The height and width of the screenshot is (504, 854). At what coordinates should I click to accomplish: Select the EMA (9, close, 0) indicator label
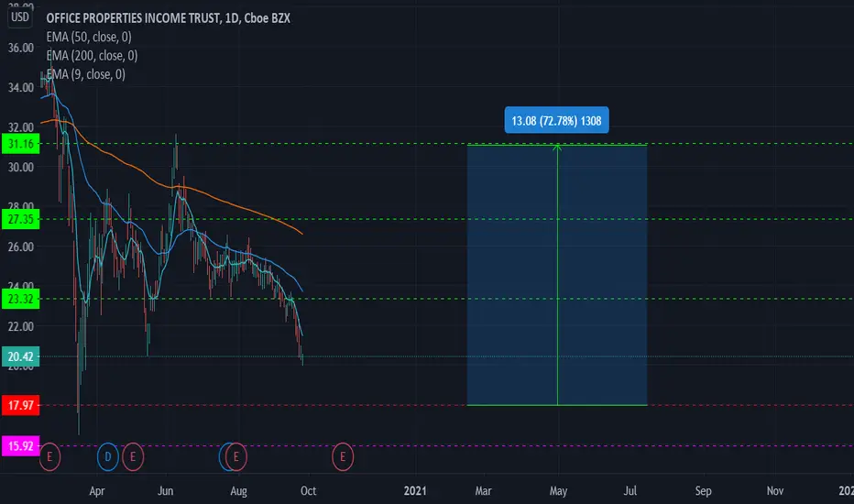pos(86,74)
